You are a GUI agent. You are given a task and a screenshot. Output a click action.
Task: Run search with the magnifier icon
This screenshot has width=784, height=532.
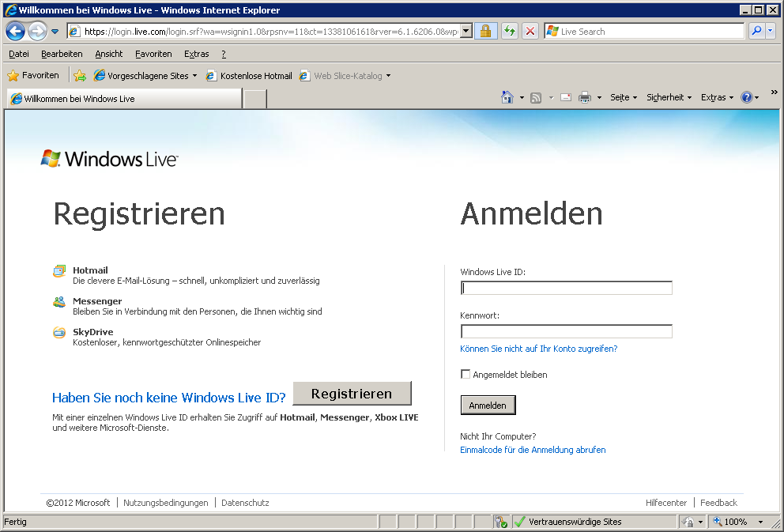[x=756, y=31]
